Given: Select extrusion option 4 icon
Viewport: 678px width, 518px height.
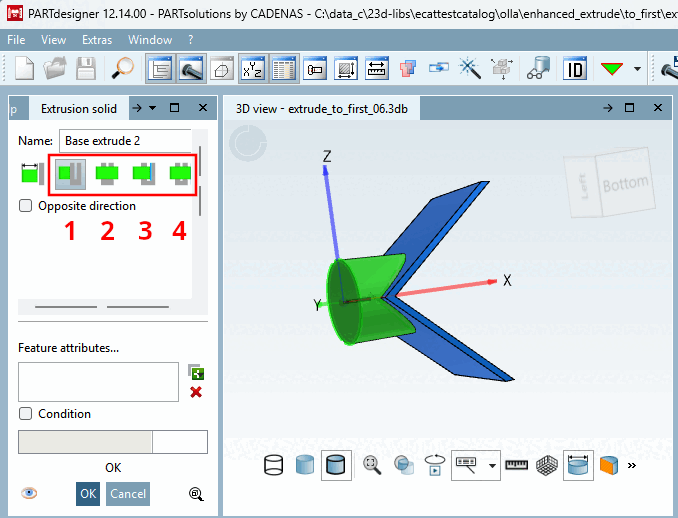Looking at the screenshot, I should (180, 174).
